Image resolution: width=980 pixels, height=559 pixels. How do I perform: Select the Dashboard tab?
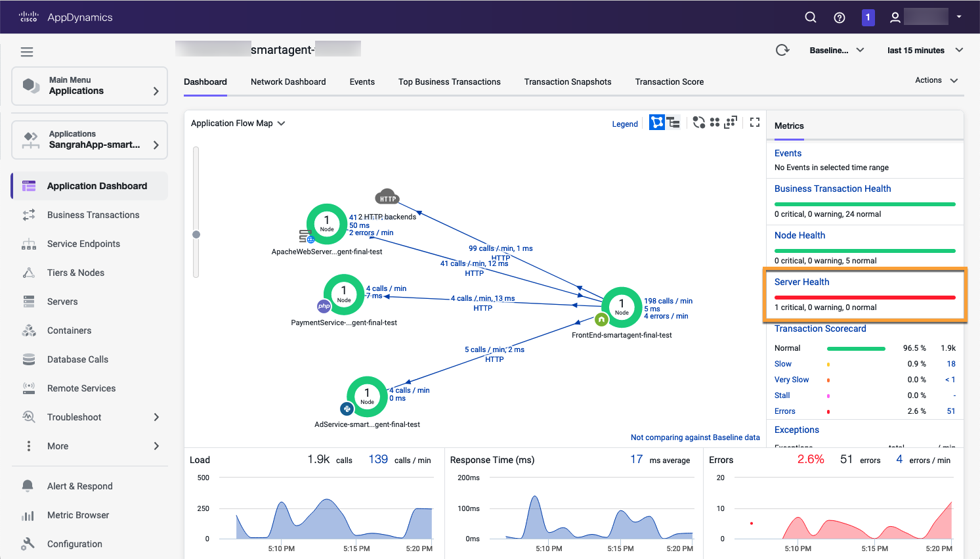(x=205, y=82)
